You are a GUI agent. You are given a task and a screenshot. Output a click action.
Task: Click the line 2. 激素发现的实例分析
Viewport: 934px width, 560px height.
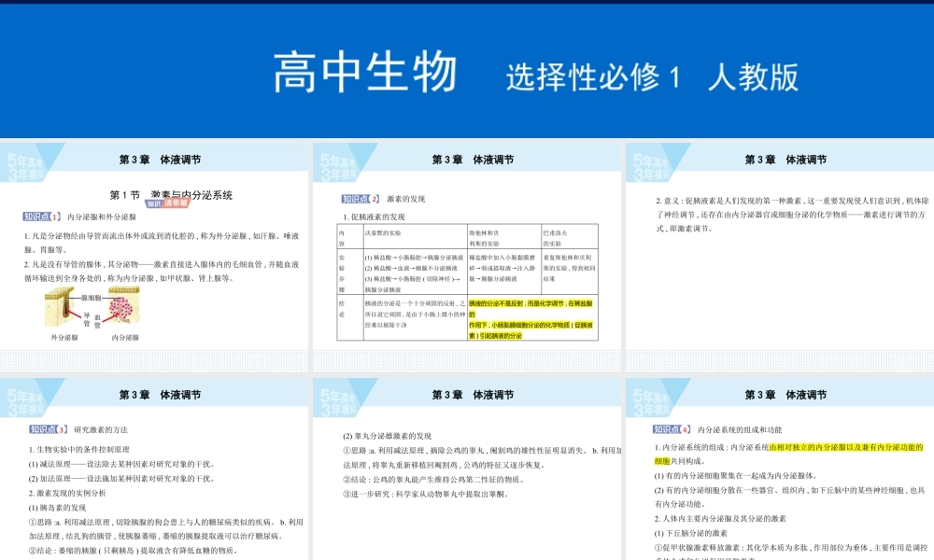[x=67, y=493]
